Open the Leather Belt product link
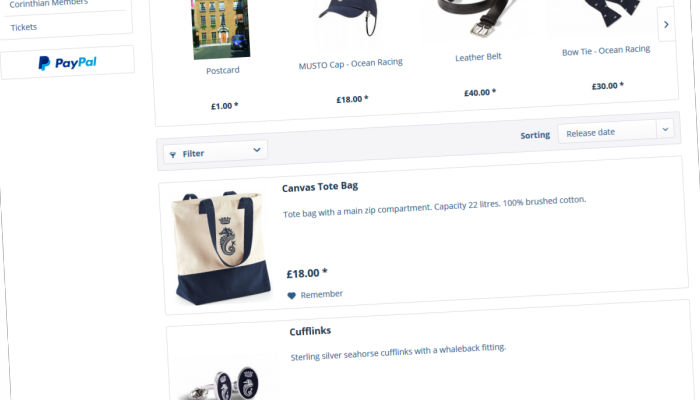The height and width of the screenshot is (400, 700). pyautogui.click(x=478, y=57)
